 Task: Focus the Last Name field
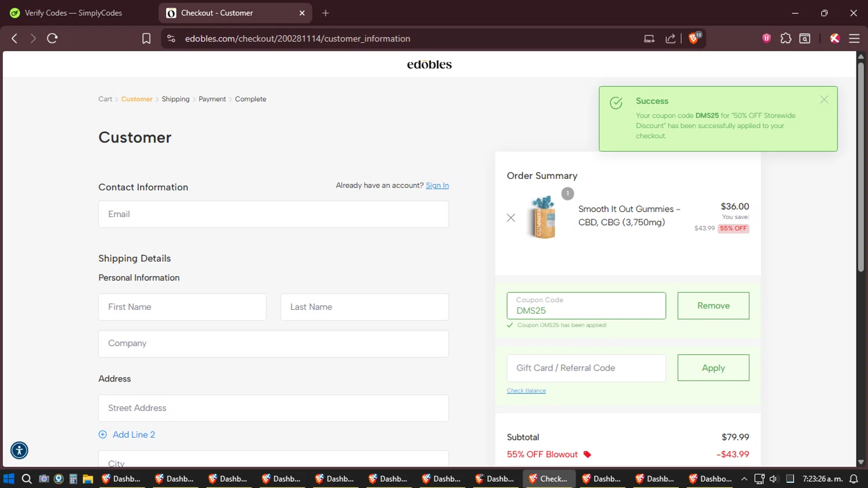click(365, 307)
